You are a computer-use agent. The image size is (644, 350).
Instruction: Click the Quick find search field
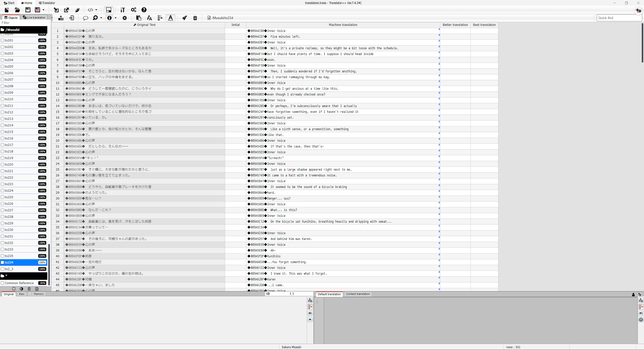click(618, 18)
